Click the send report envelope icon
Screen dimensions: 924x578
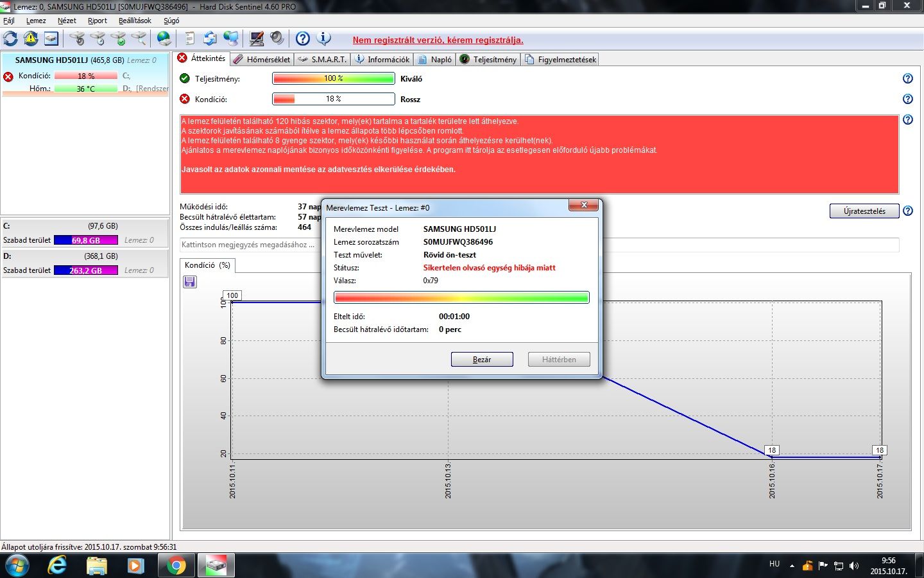[210, 39]
